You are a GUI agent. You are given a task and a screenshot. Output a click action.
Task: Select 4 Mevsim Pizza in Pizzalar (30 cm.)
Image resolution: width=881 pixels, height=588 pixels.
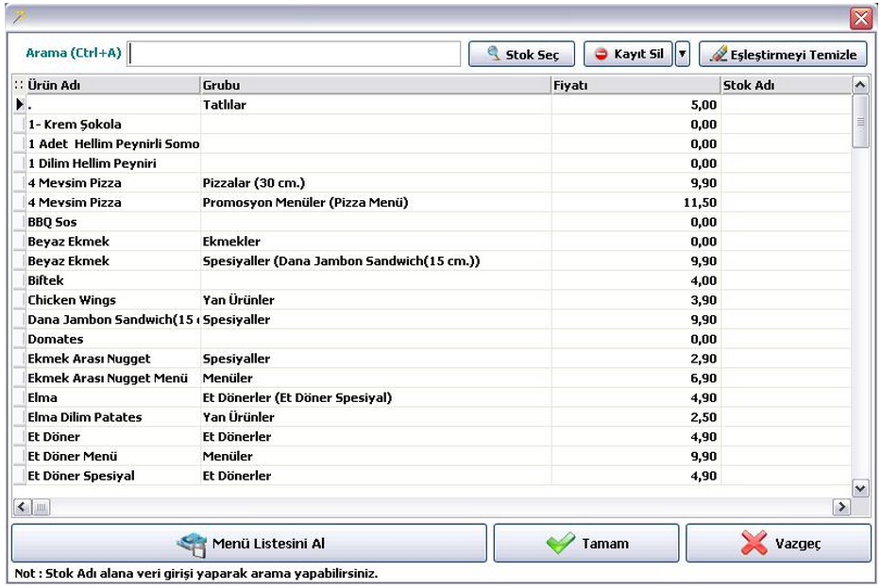tap(432, 183)
